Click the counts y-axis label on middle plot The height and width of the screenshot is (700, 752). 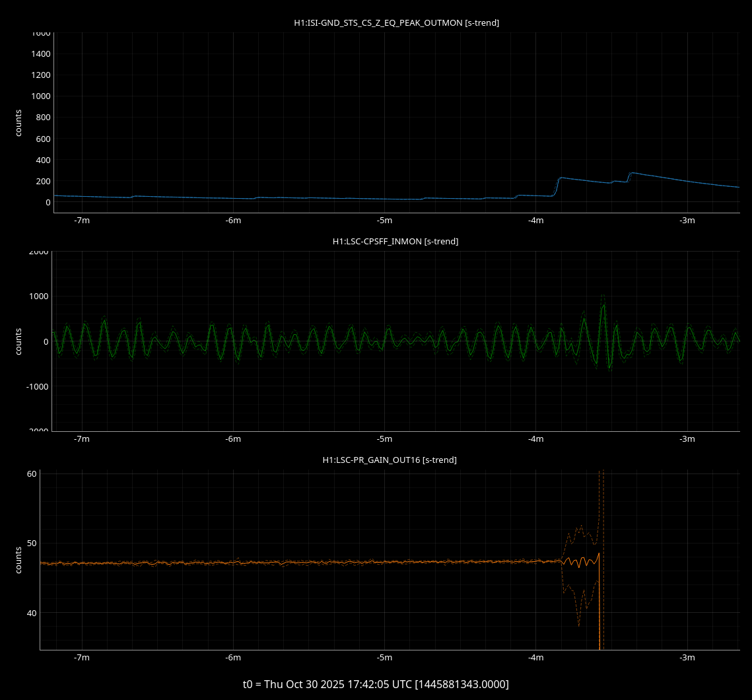pyautogui.click(x=18, y=341)
